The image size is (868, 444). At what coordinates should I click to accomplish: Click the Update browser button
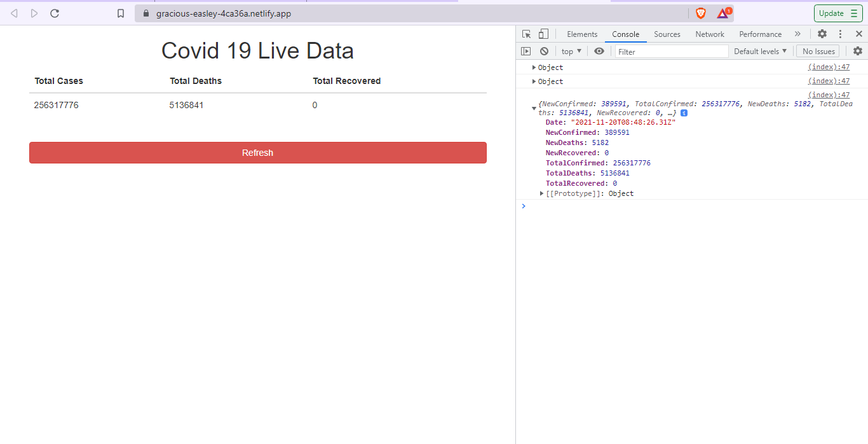(838, 13)
